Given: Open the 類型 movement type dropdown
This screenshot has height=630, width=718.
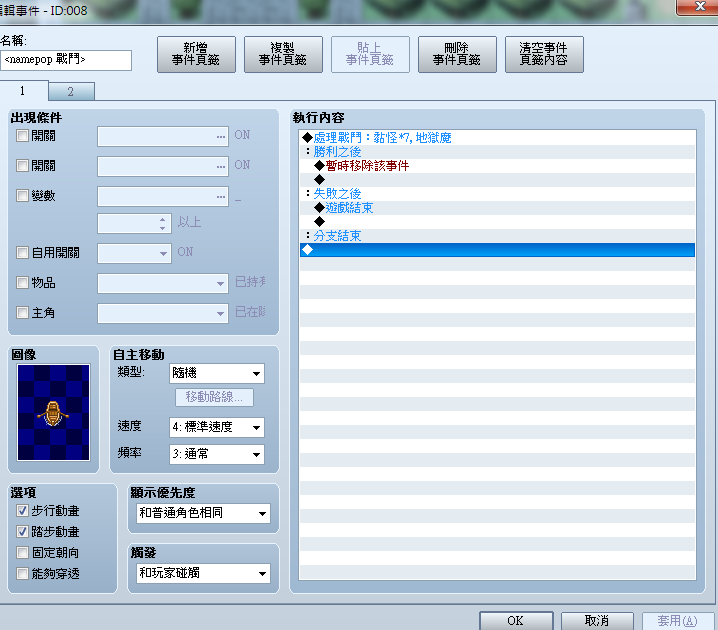Looking at the screenshot, I should pyautogui.click(x=217, y=373).
